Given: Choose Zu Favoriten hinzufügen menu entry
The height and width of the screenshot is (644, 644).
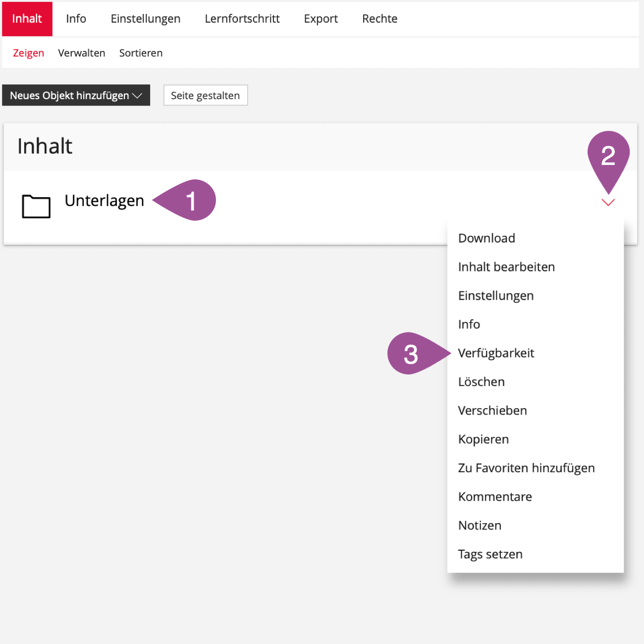Looking at the screenshot, I should pos(526,468).
